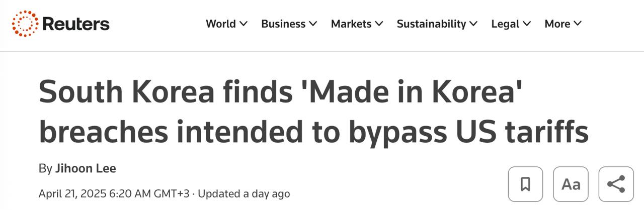Share the article via share icon

616,184
